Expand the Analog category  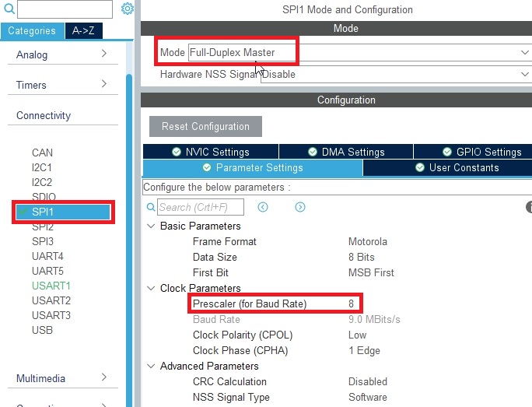62,54
